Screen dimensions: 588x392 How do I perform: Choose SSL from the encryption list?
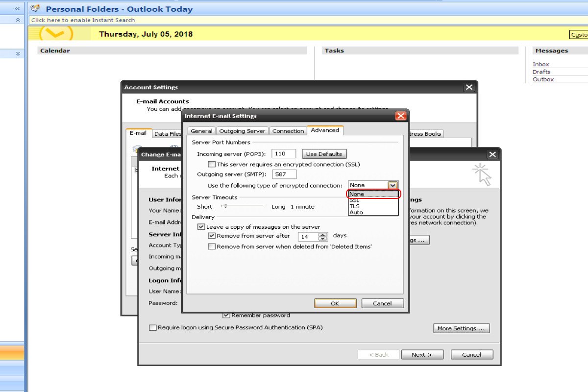[x=373, y=200]
